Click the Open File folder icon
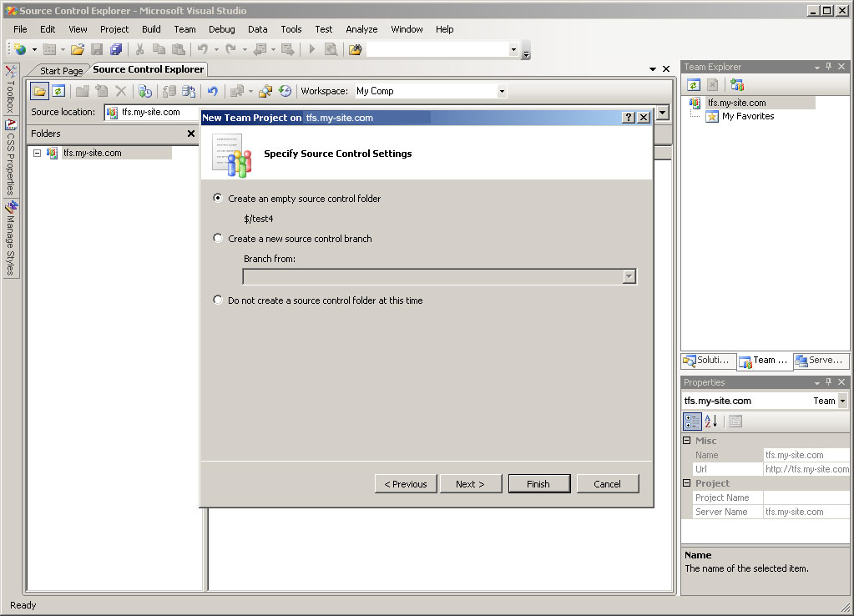This screenshot has width=854, height=616. [x=78, y=49]
